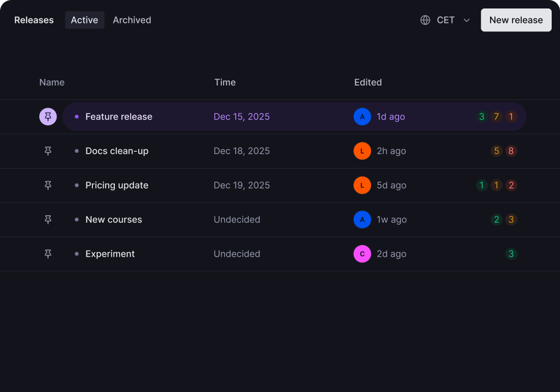Click green badge 3 on Feature release
Viewport: 560px width, 392px height.
click(482, 117)
